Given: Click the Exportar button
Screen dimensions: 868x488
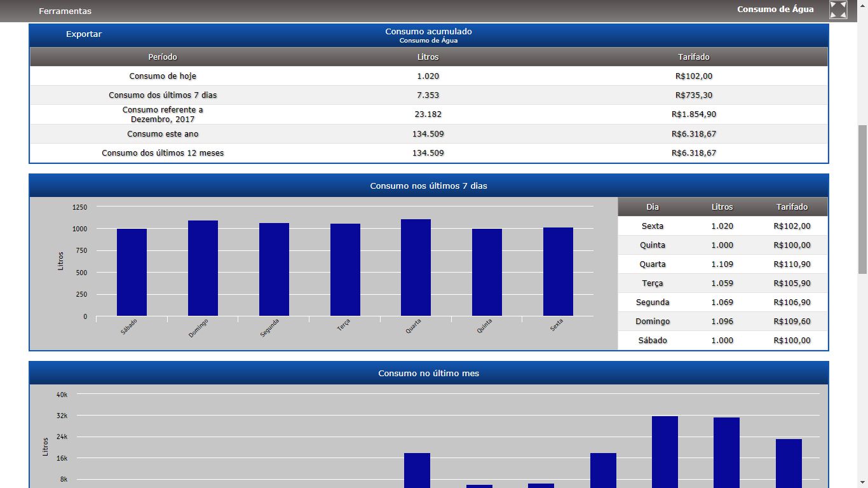Looking at the screenshot, I should tap(84, 34).
